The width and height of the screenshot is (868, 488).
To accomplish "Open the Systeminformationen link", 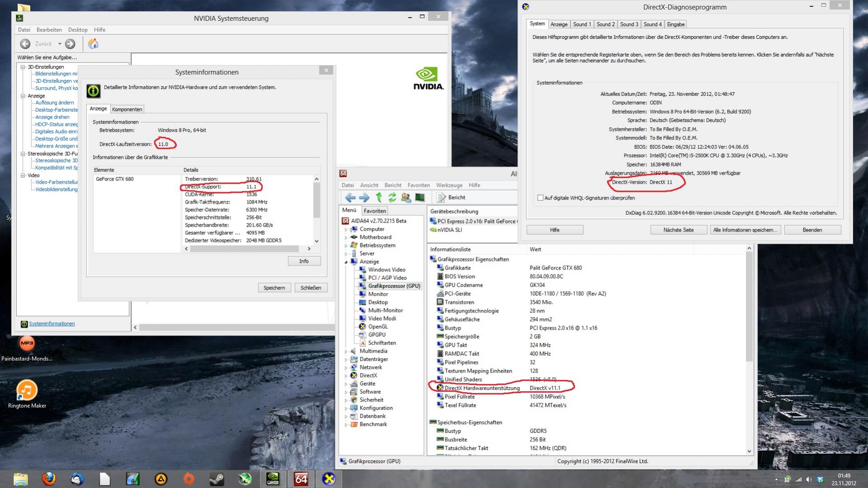I will pos(52,324).
